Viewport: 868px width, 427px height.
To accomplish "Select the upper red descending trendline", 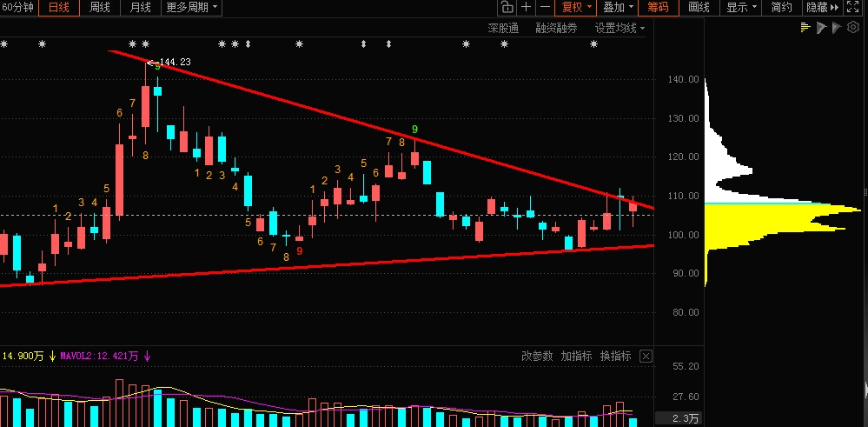I will tap(382, 130).
